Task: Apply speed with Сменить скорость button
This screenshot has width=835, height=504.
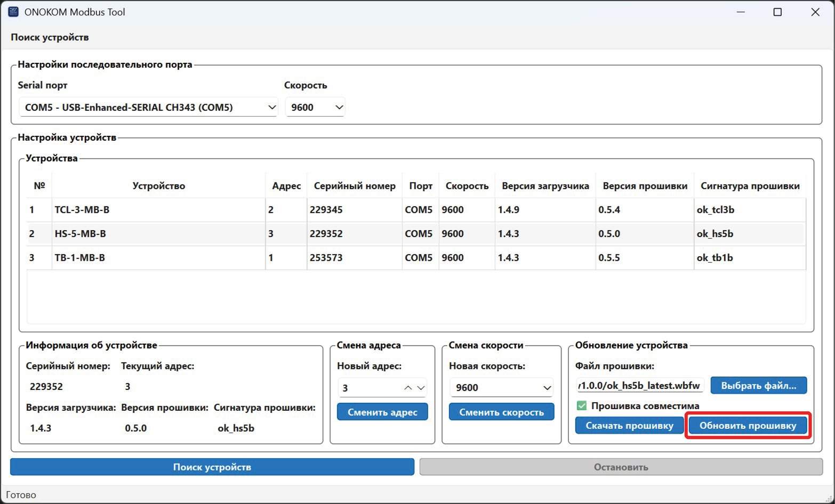Action: 501,412
